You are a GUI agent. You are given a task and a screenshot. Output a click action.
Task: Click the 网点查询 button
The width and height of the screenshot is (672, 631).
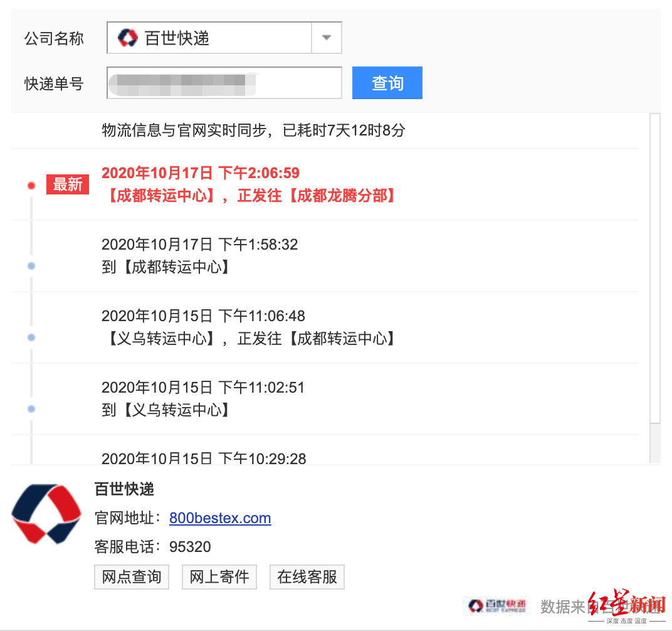pyautogui.click(x=132, y=577)
